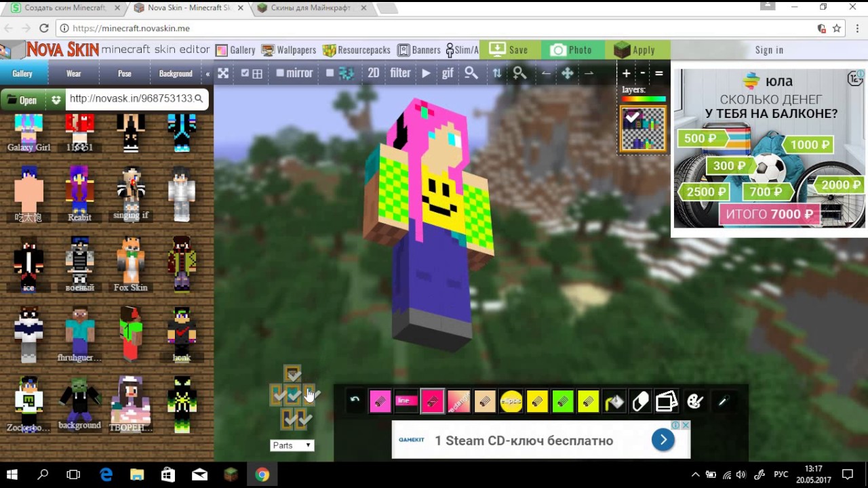The width and height of the screenshot is (868, 488).
Task: Click the move cross-arrows icon
Action: 568,73
